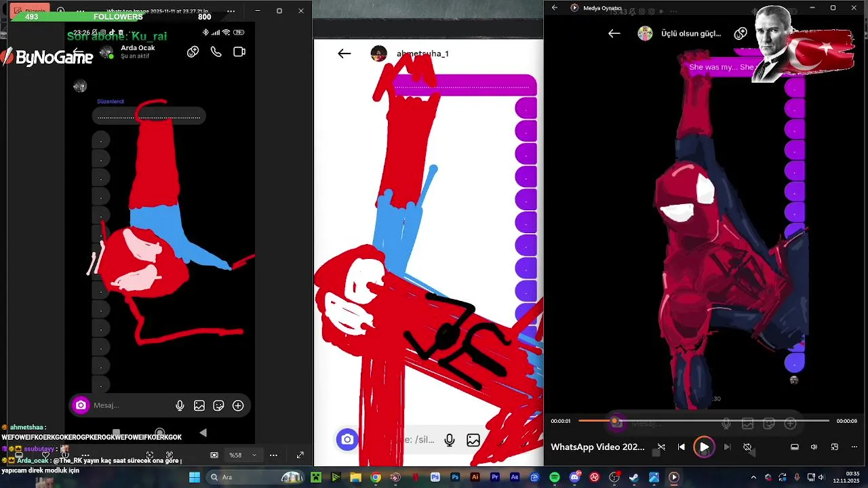The width and height of the screenshot is (868, 488).
Task: Open the %58 zoom dropdown in photo viewer
Action: 243,455
